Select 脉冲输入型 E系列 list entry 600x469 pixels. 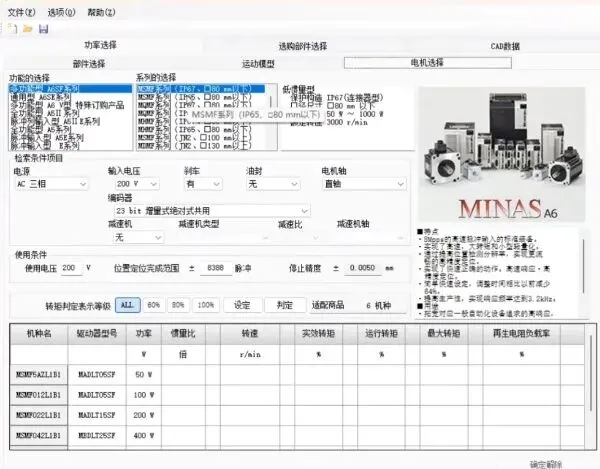pos(70,145)
